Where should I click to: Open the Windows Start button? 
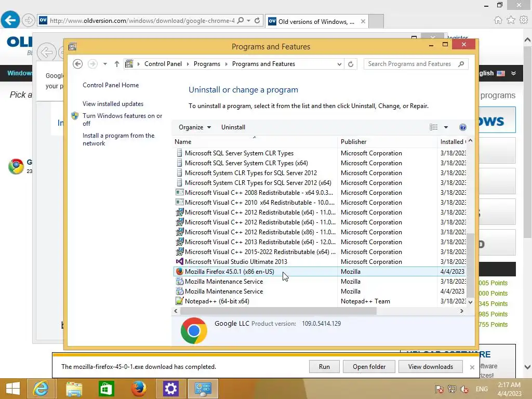pyautogui.click(x=13, y=389)
